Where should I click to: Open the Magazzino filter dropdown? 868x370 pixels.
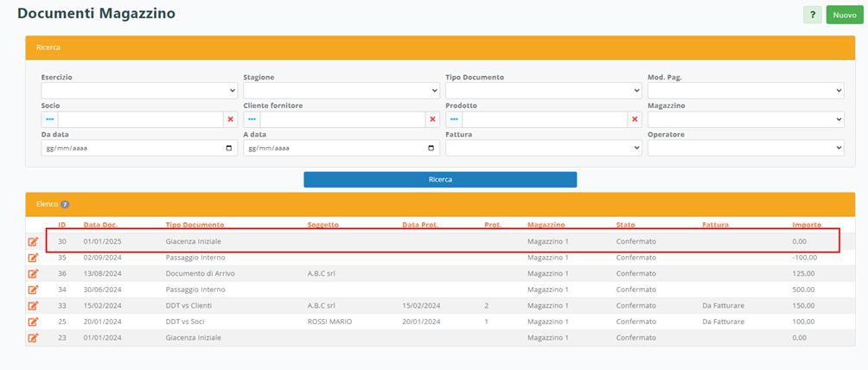pos(745,119)
